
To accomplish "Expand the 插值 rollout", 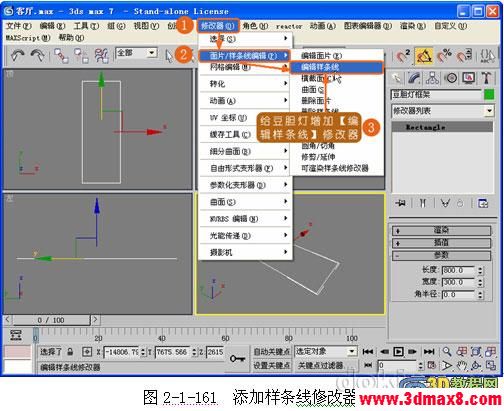I will pos(441,243).
